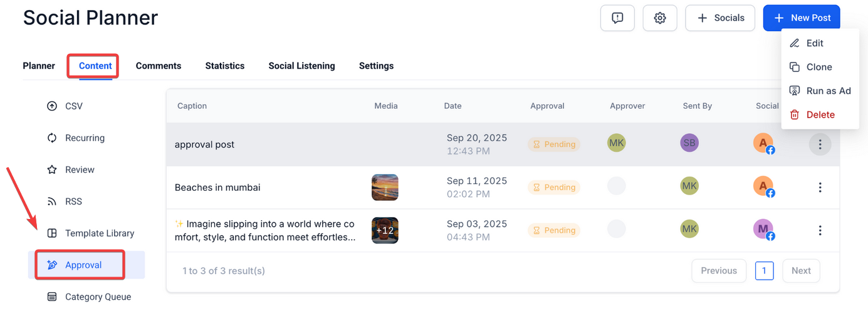
Task: Click the New Post button
Action: pos(802,18)
